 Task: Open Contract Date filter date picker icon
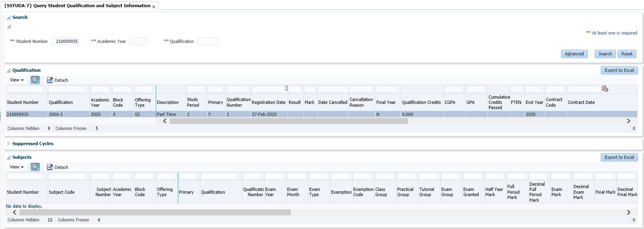point(605,89)
